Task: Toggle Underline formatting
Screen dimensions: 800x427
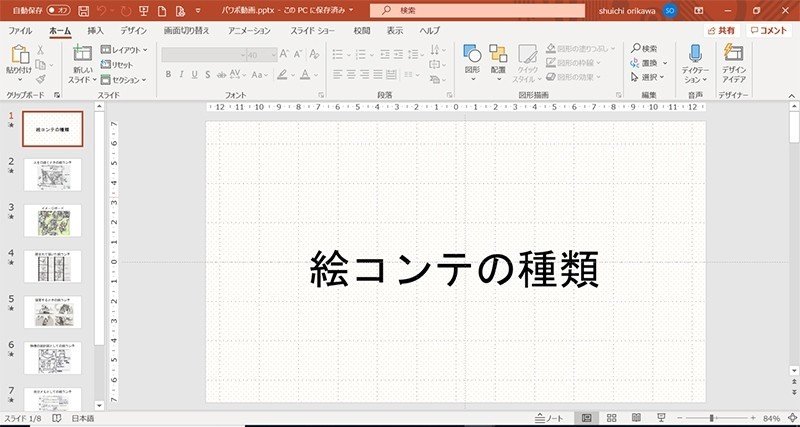Action: (194, 74)
